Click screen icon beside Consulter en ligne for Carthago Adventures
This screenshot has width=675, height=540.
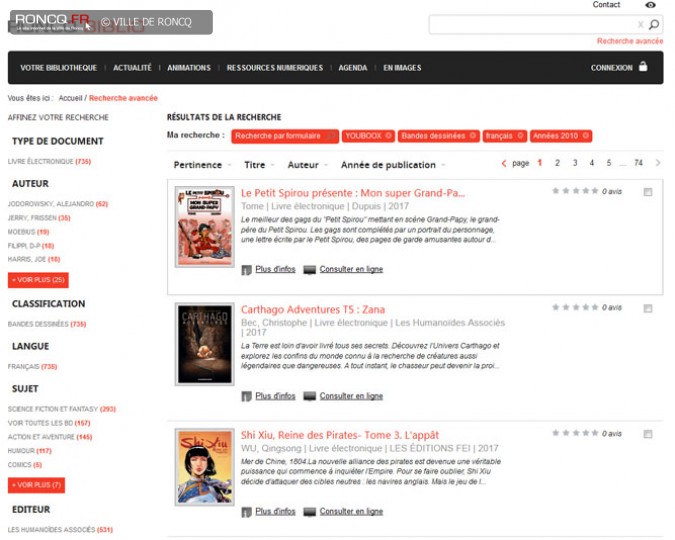tap(310, 396)
